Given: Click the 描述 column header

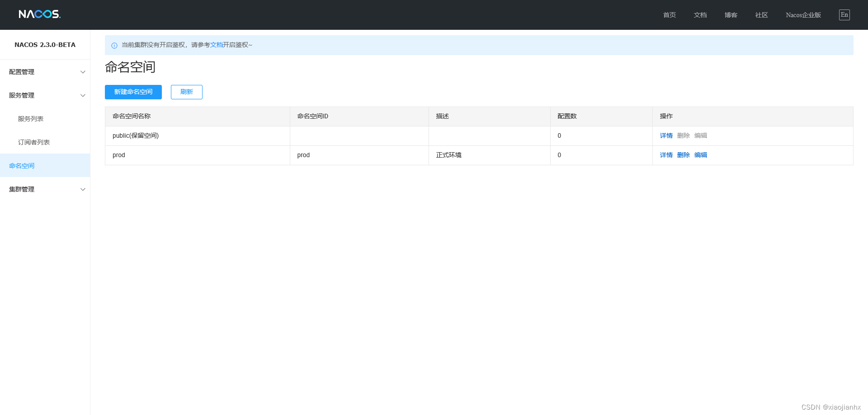Looking at the screenshot, I should tap(490, 117).
